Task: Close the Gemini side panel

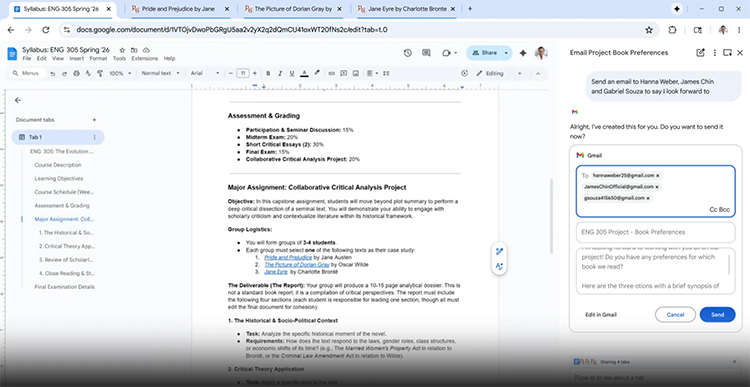Action: pos(740,53)
